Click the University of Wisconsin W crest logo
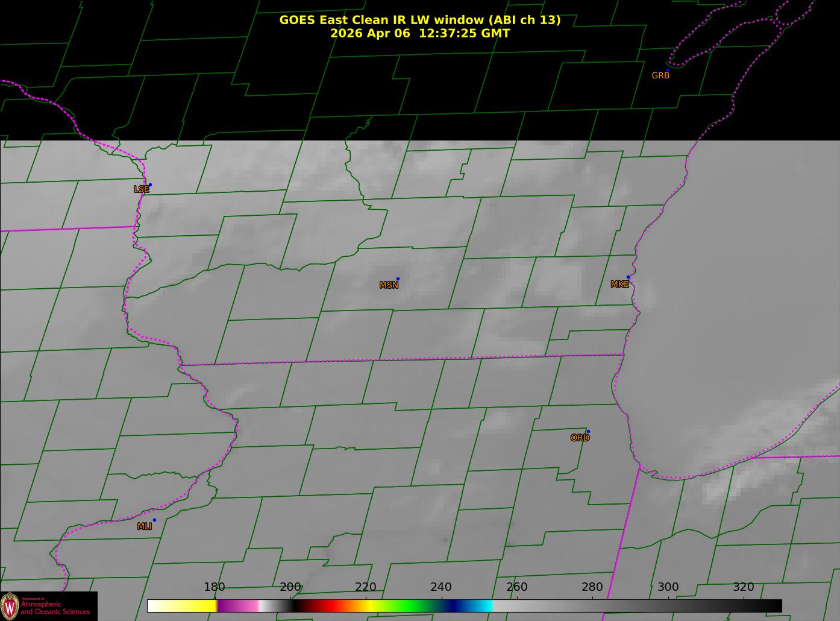The height and width of the screenshot is (621, 840). 10,606
